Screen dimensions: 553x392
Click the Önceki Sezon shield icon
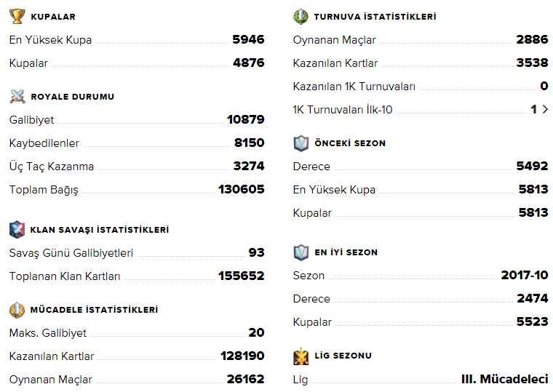coord(301,143)
